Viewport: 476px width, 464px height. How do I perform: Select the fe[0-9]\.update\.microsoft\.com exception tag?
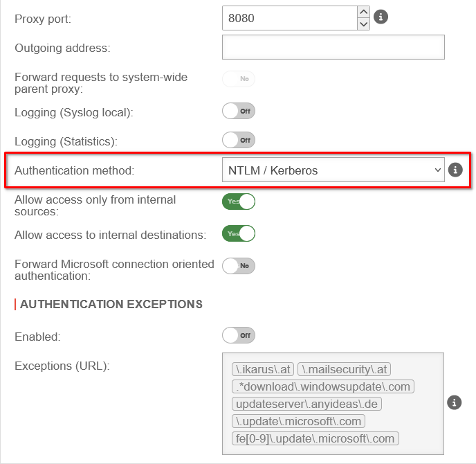pos(315,438)
